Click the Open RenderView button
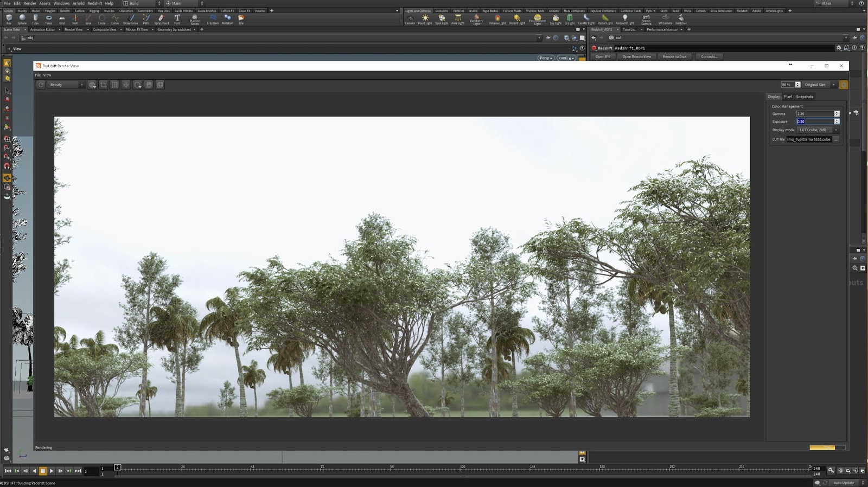868x487 pixels. tap(637, 56)
